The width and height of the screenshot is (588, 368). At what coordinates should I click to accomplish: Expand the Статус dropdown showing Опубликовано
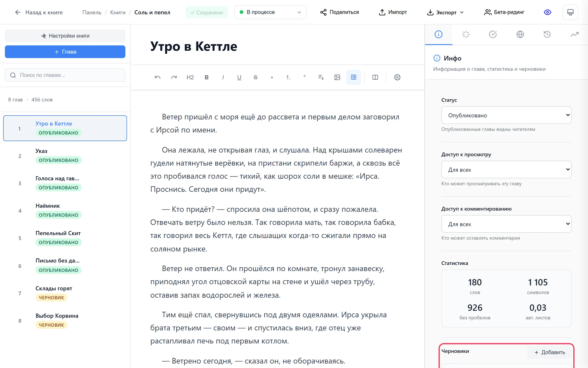click(506, 115)
